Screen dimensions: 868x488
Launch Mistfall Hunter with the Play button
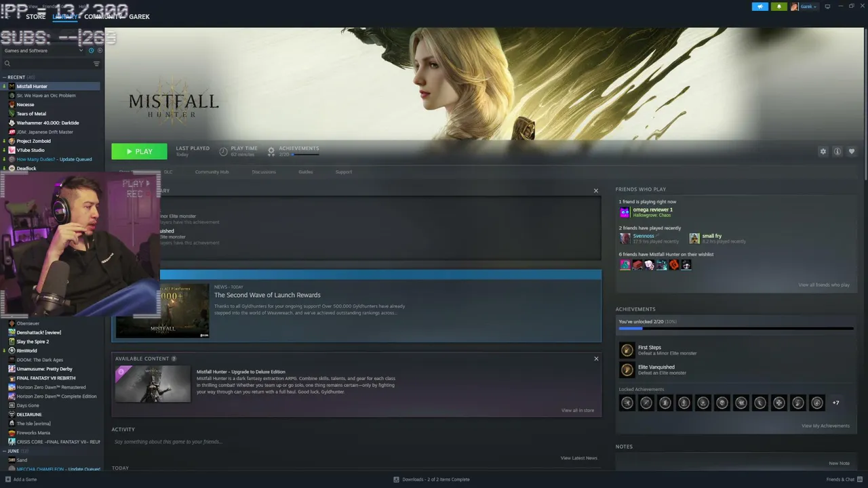tap(139, 152)
